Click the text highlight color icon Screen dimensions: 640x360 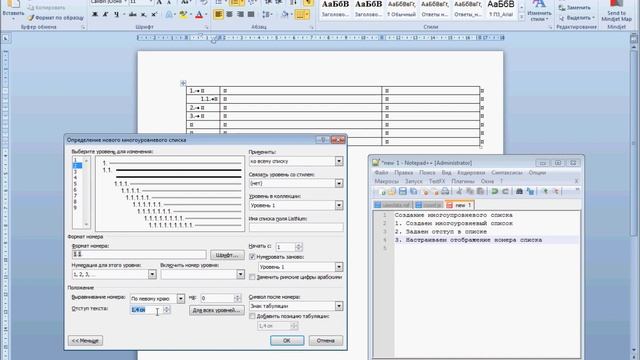tap(183, 15)
